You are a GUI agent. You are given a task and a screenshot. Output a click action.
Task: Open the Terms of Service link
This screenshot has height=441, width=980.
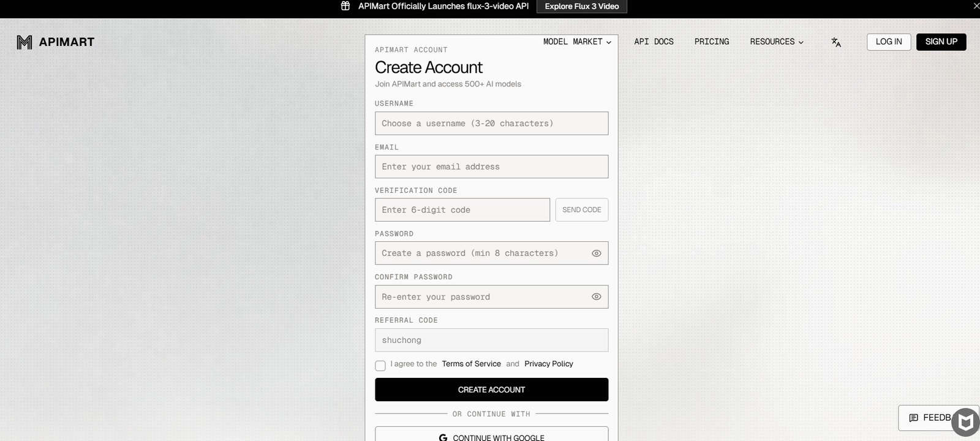[x=472, y=364]
